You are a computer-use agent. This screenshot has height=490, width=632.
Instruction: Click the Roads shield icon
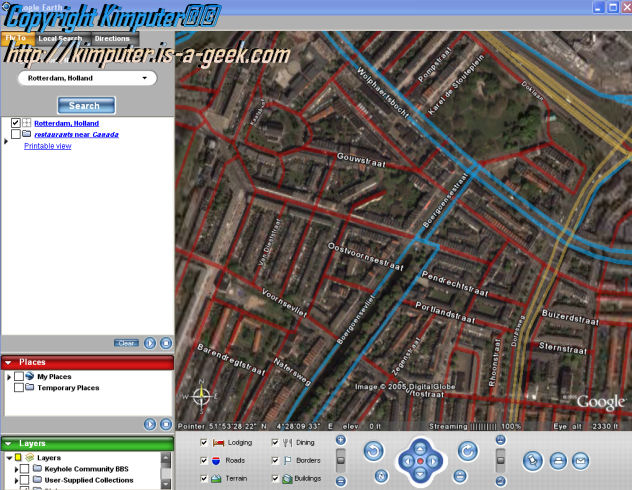tap(216, 461)
